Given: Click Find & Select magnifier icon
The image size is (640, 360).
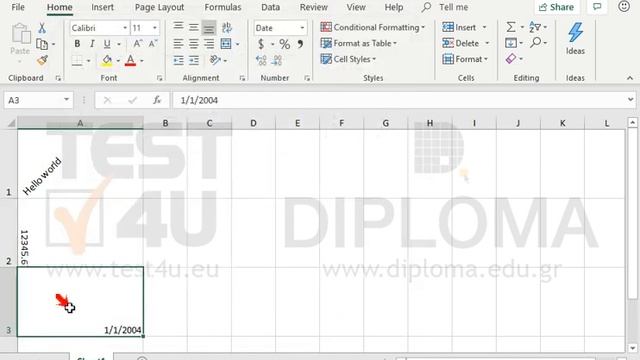Looking at the screenshot, I should pyautogui.click(x=536, y=42).
